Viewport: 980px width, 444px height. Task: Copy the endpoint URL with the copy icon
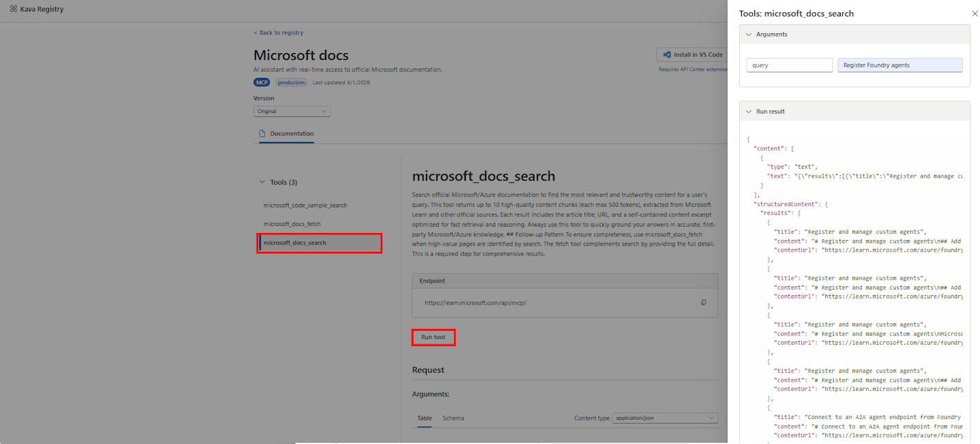[703, 303]
